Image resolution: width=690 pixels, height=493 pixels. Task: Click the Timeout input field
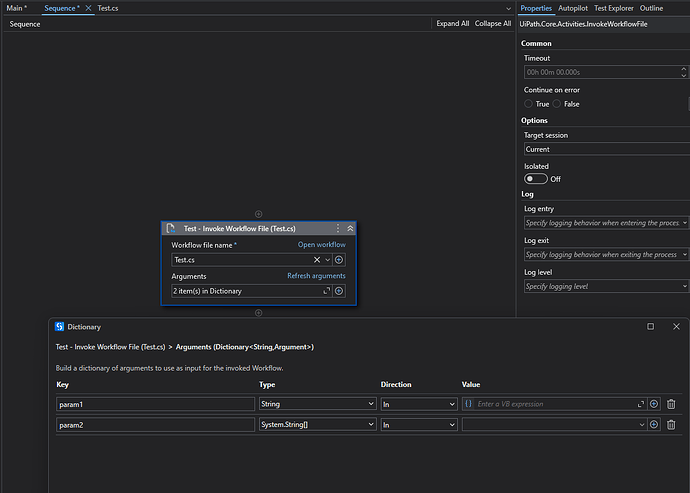point(602,72)
